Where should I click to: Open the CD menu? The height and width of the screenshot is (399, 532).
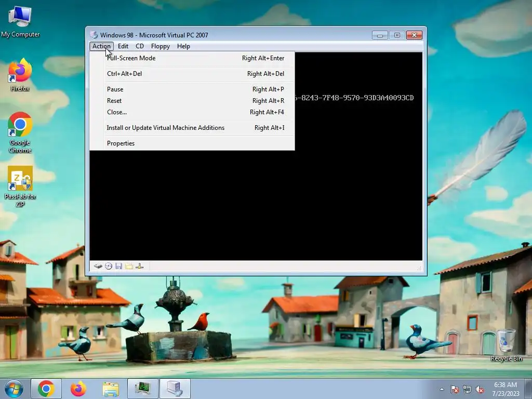coord(139,46)
